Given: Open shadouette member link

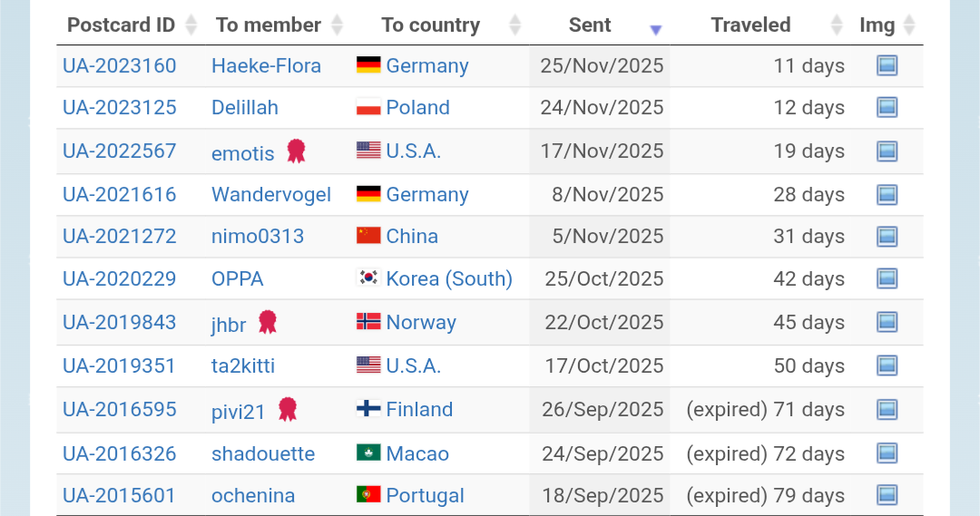Looking at the screenshot, I should [263, 453].
